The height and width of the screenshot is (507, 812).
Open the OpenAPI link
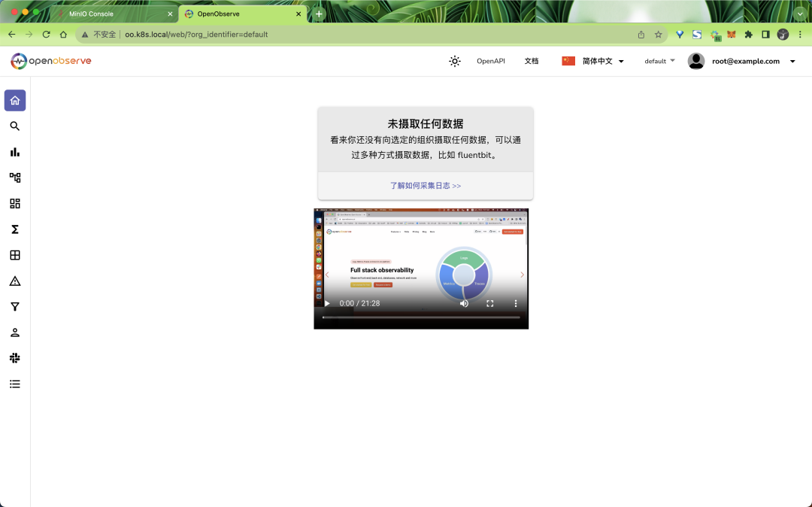coord(490,61)
